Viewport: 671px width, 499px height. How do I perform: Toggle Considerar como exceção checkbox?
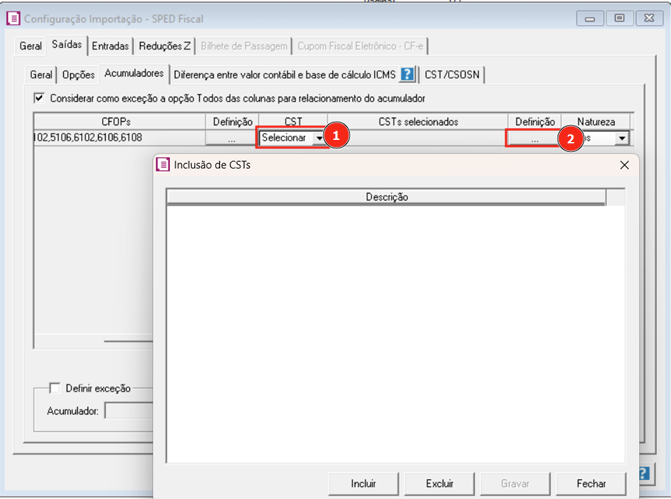click(x=40, y=98)
